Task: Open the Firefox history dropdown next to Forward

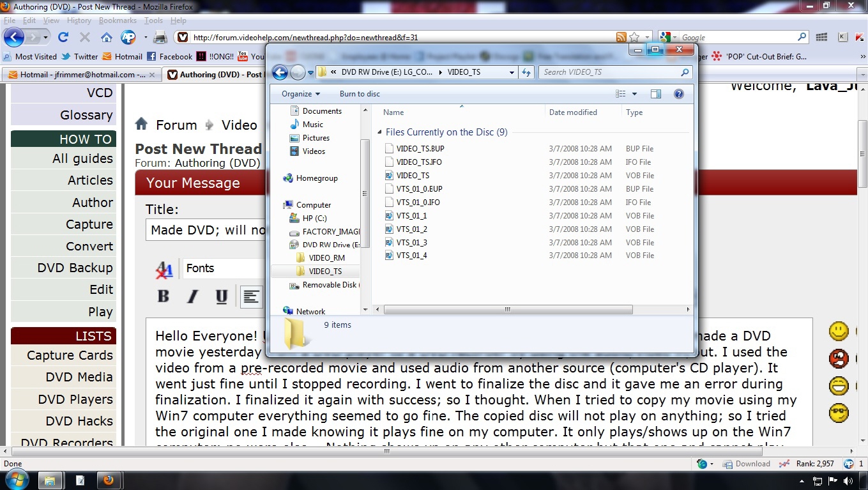Action: coord(46,37)
